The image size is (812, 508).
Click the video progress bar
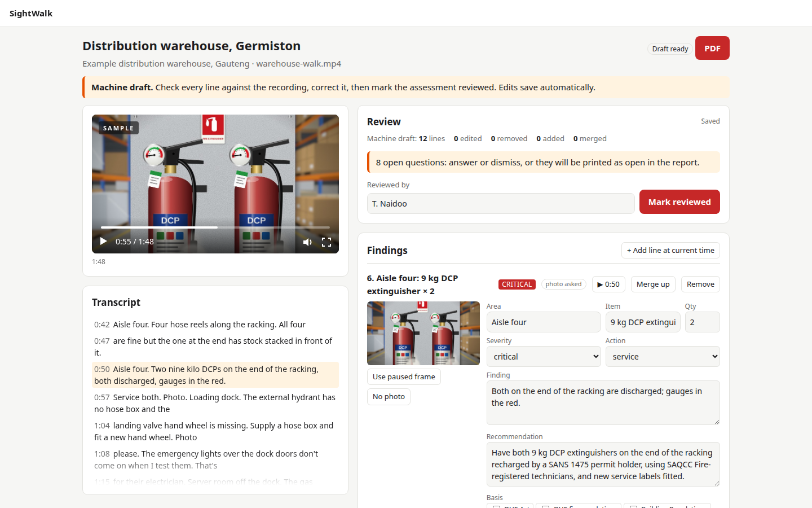(x=215, y=227)
